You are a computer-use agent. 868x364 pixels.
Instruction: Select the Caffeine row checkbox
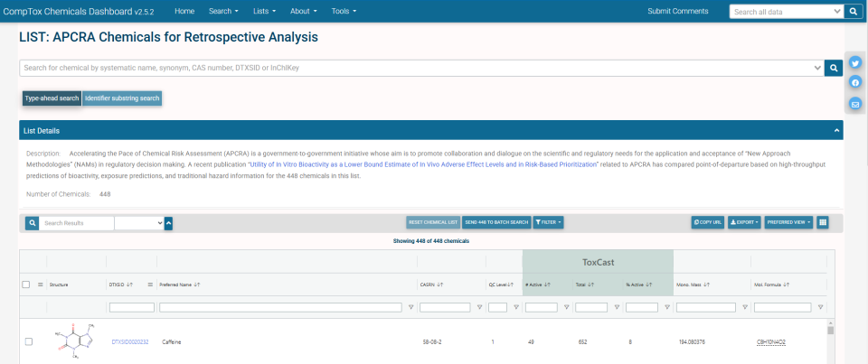tap(28, 342)
